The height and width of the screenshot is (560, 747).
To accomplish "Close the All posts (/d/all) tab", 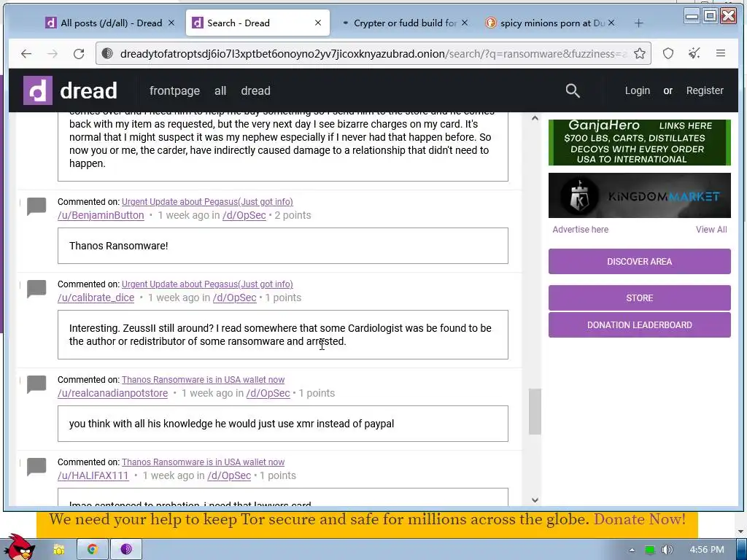I will [171, 23].
